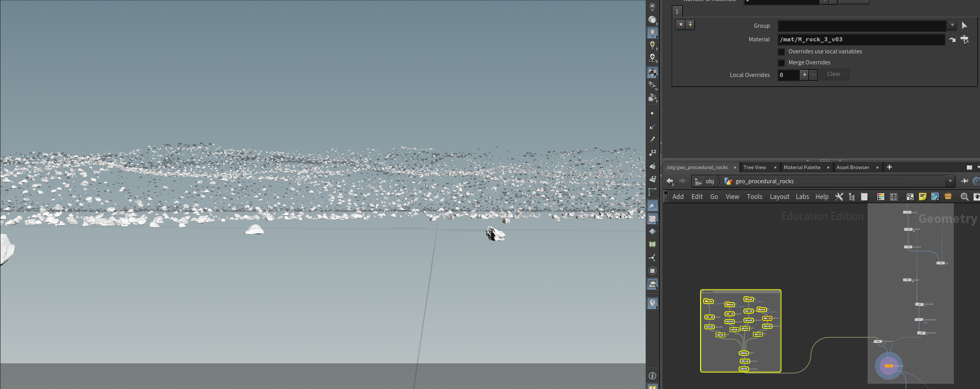Open the Edit menu in network editor

697,197
